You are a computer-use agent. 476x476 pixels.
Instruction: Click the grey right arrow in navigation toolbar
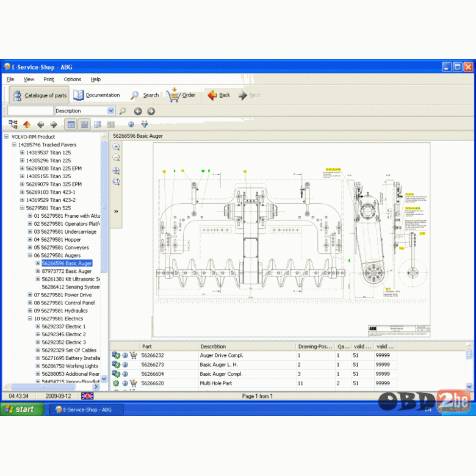tap(54, 124)
